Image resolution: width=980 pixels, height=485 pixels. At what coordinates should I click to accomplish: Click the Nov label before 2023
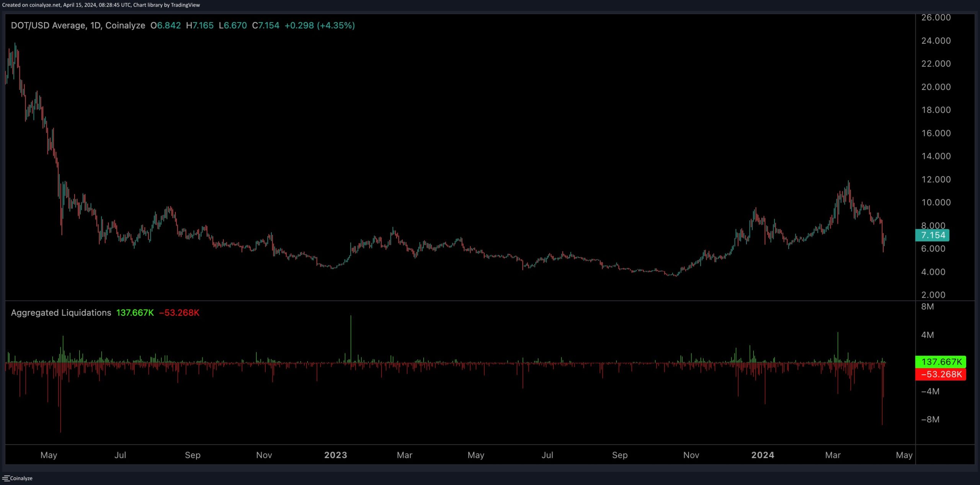[x=264, y=455]
